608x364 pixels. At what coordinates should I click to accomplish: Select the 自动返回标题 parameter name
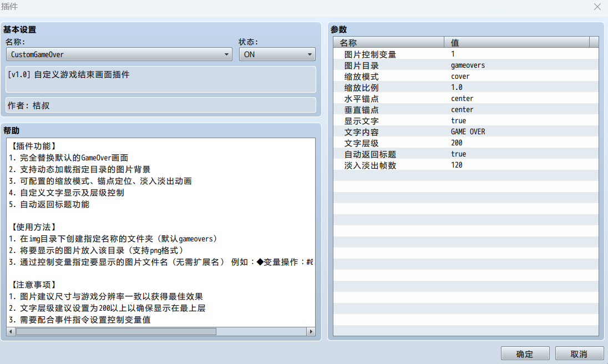point(371,154)
